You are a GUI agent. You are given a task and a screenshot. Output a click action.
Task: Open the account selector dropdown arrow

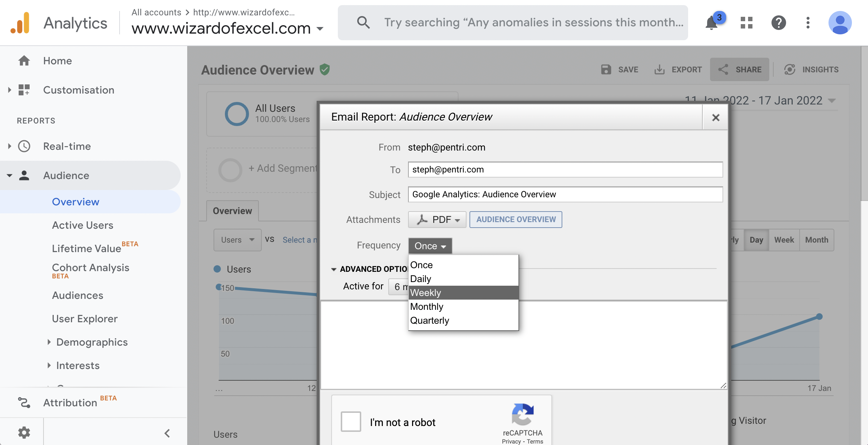(320, 28)
